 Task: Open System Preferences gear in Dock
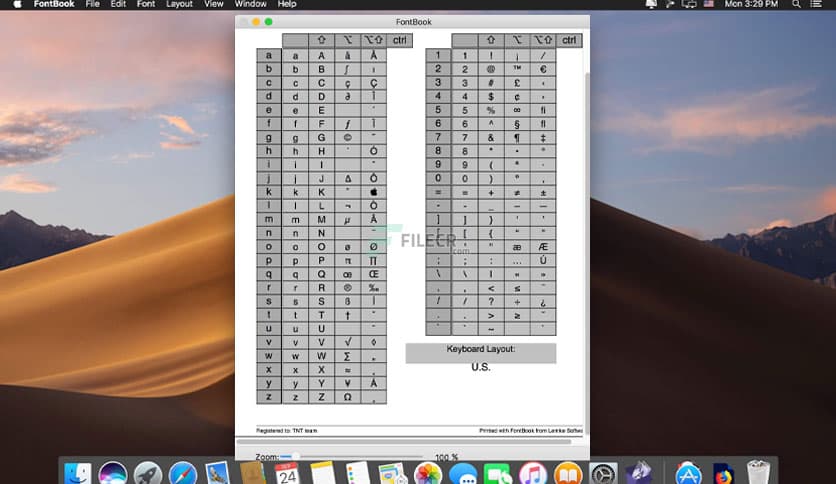pyautogui.click(x=603, y=473)
